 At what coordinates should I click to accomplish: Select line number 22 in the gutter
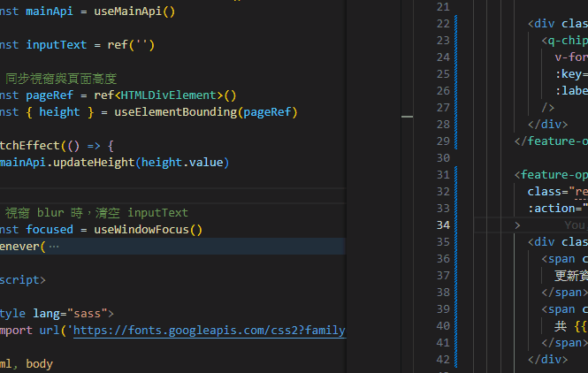pyautogui.click(x=442, y=24)
